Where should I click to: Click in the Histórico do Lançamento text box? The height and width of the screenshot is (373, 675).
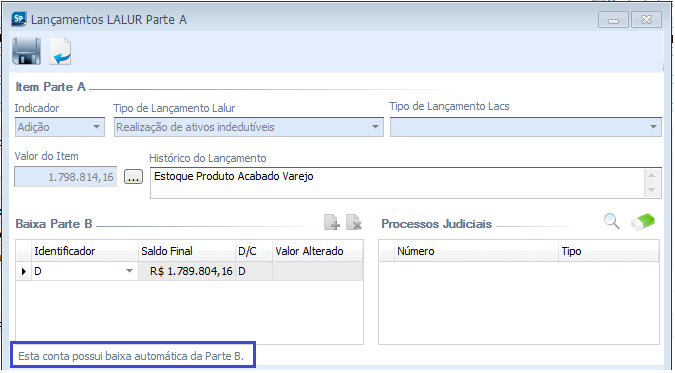[x=396, y=183]
